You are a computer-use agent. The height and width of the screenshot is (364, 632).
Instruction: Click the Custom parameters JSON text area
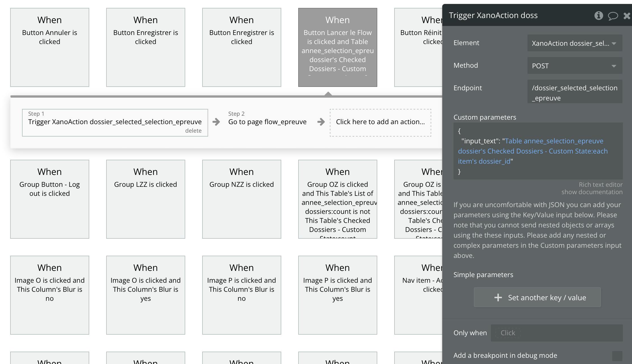(x=538, y=151)
